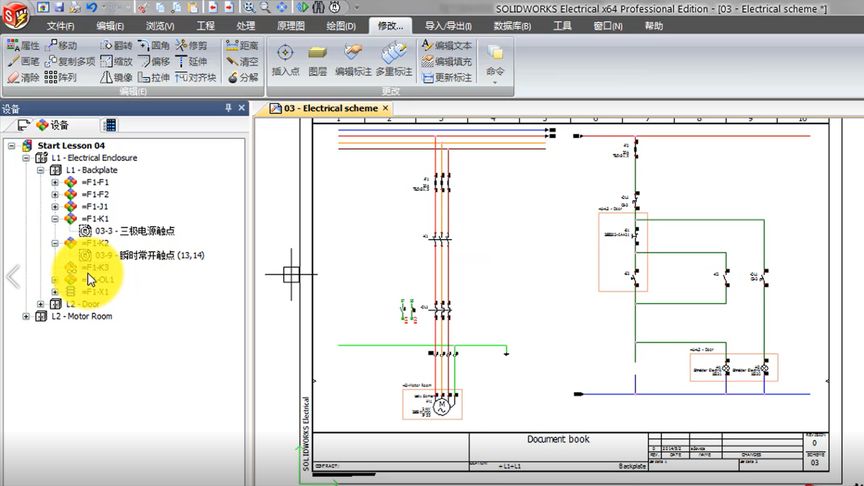Select the 03-3 - 三极电源触点 tree item
This screenshot has height=486, width=864.
coord(134,231)
